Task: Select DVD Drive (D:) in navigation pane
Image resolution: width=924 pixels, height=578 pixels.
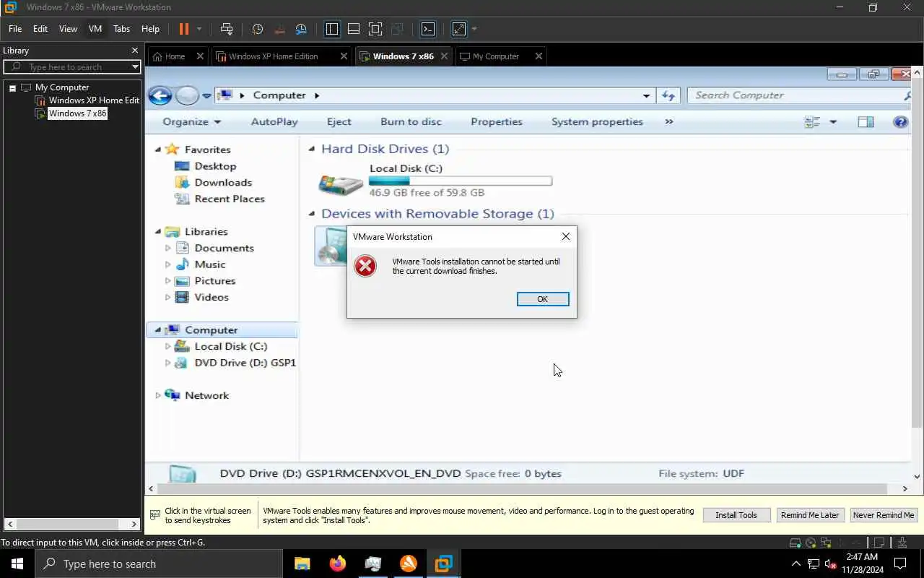Action: (245, 363)
